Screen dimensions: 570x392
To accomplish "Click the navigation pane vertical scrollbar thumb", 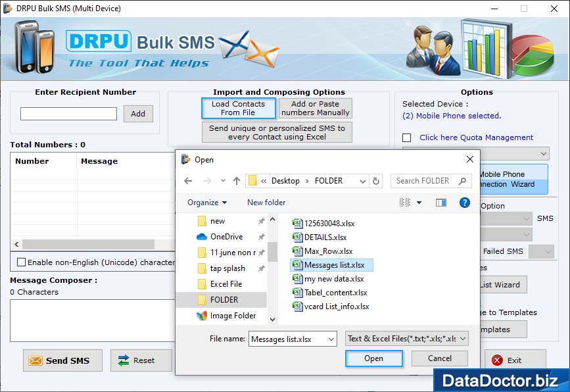I will [x=272, y=253].
